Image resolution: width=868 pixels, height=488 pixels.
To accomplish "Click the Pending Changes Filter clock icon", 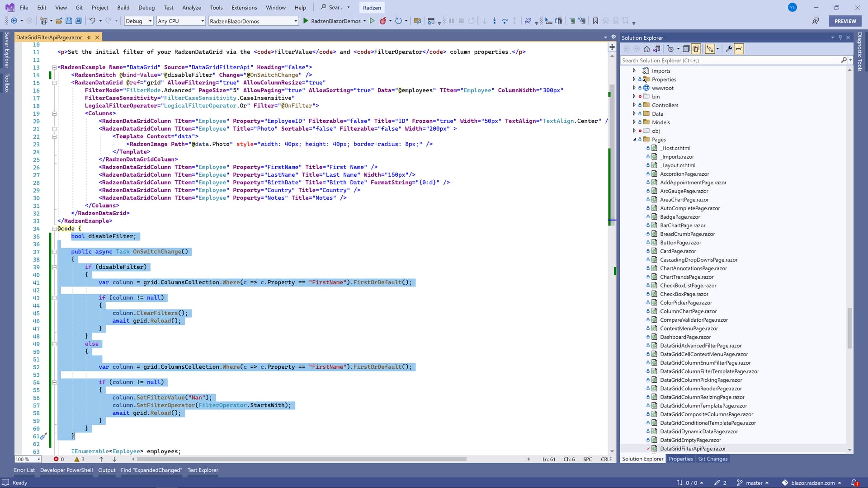I will [670, 49].
